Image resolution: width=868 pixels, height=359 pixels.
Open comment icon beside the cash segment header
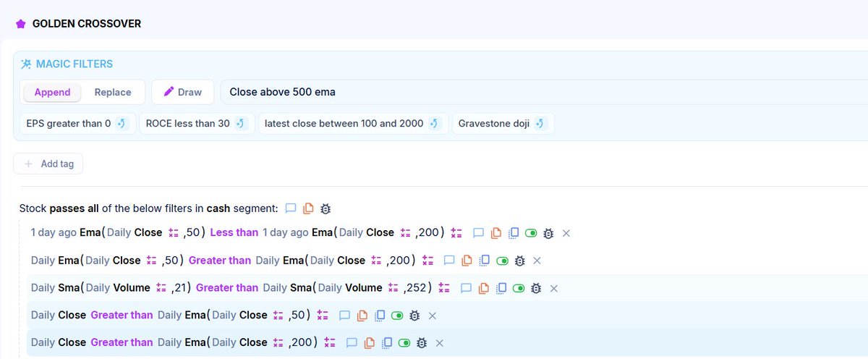(x=291, y=208)
